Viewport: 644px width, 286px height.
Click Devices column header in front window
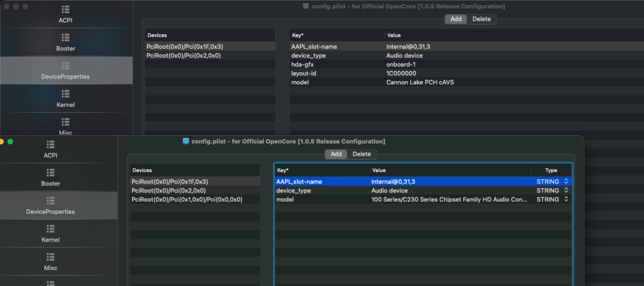pyautogui.click(x=195, y=170)
